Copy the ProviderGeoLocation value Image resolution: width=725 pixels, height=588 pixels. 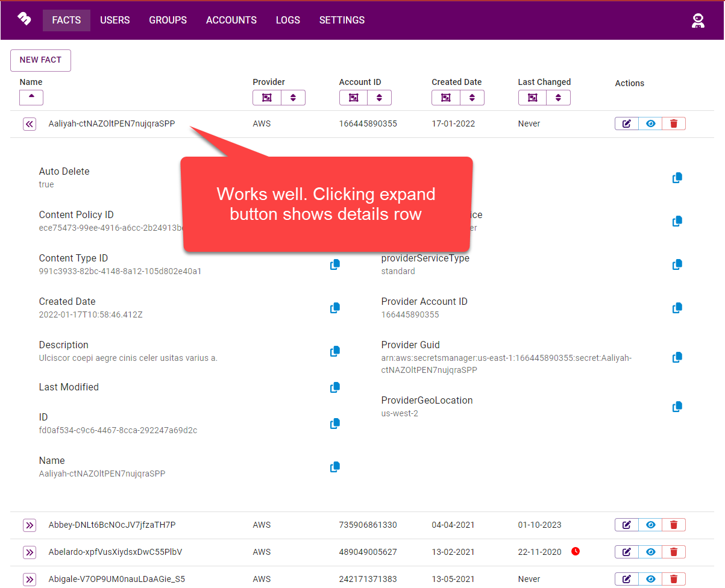[x=677, y=407]
